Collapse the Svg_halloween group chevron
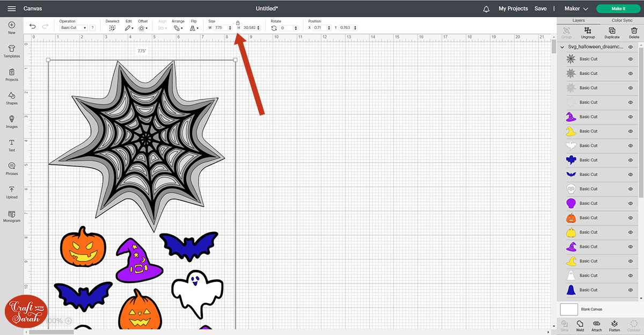The width and height of the screenshot is (644, 335). pos(562,47)
